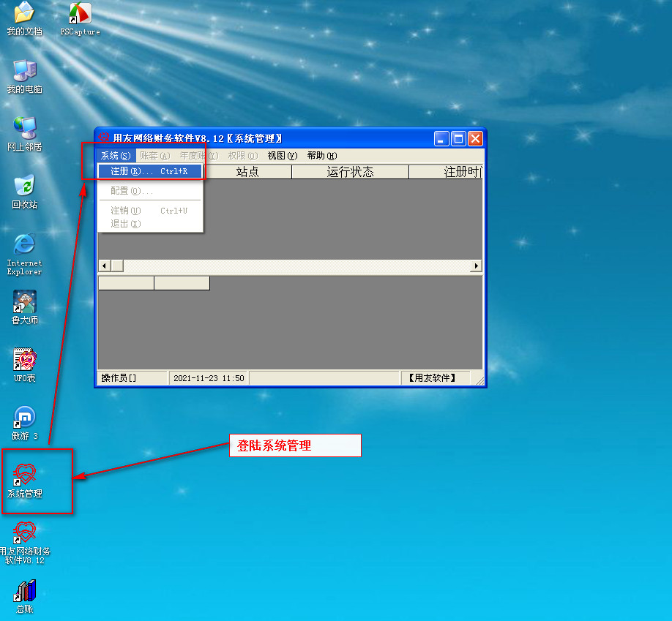The image size is (672, 621).
Task: Open the 鲁大师 desktop icon
Action: [25, 304]
